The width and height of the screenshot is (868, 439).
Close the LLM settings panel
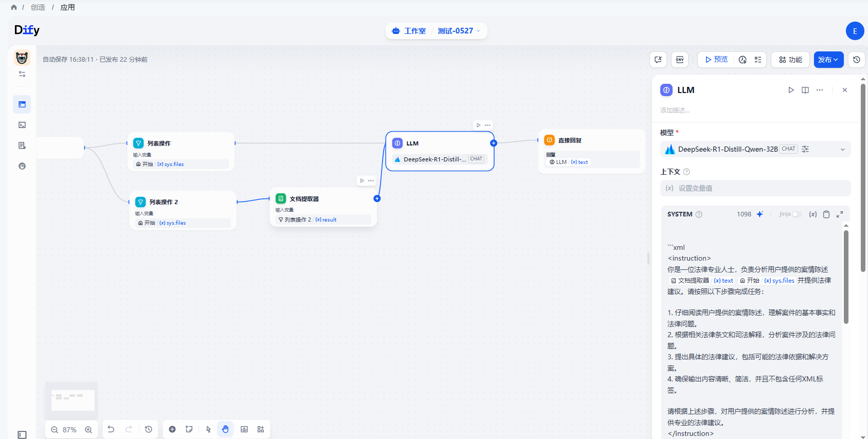click(845, 90)
